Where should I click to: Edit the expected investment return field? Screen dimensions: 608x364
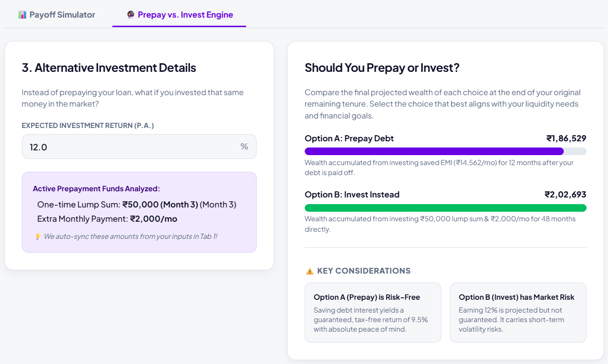[139, 147]
